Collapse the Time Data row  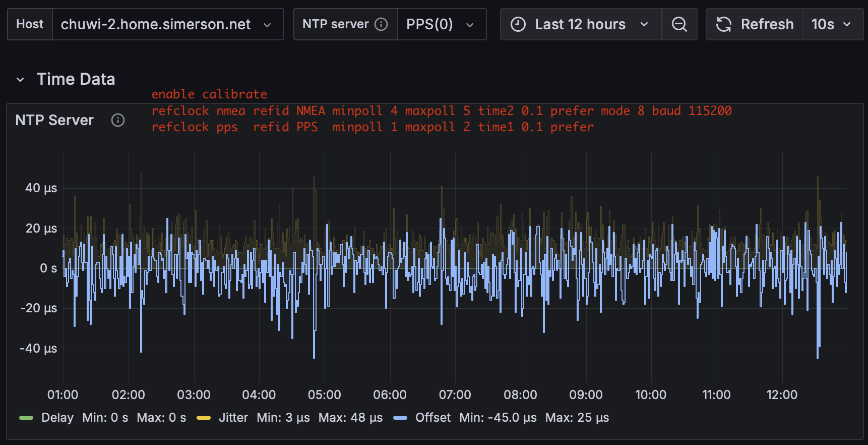coord(20,80)
